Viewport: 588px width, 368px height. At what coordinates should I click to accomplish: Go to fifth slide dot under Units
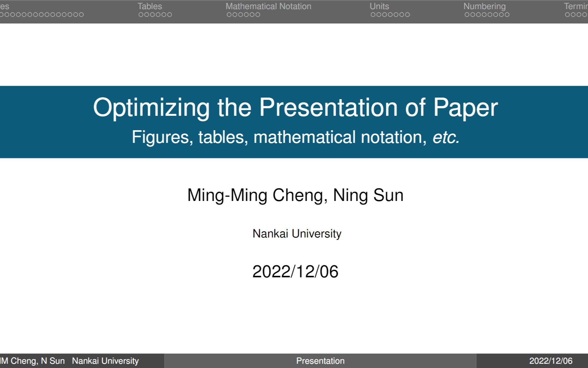tap(396, 14)
